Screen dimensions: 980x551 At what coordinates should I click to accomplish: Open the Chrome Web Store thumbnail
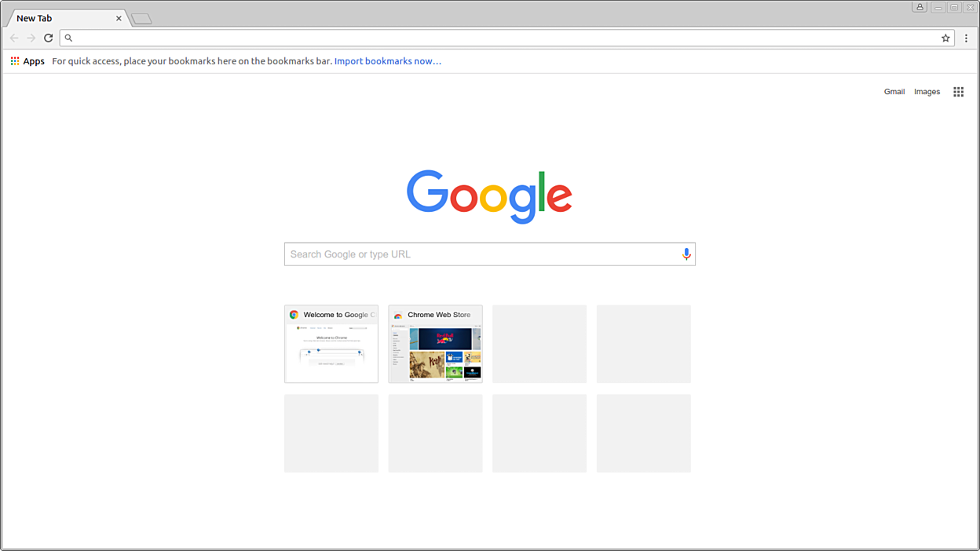click(435, 344)
